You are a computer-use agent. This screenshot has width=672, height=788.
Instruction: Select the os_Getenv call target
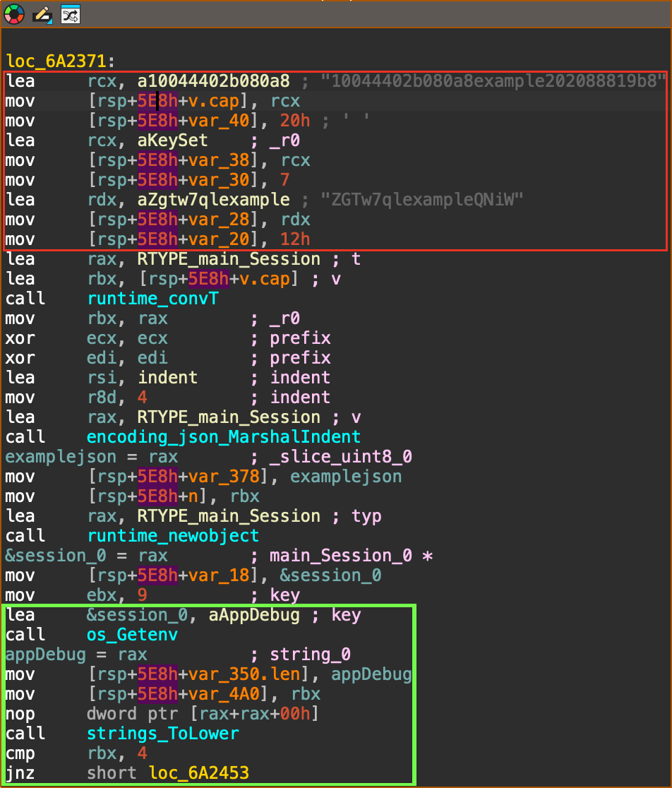tap(132, 635)
